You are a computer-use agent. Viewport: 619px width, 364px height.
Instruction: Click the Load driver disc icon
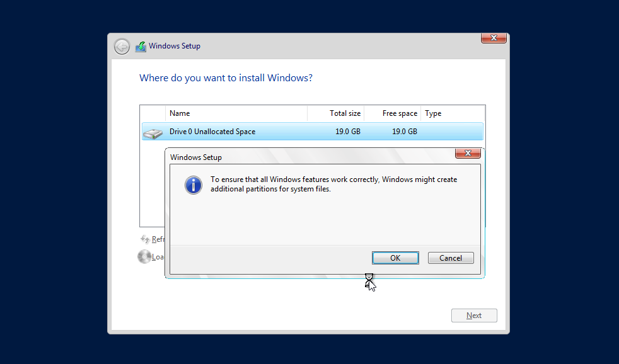[x=144, y=257]
